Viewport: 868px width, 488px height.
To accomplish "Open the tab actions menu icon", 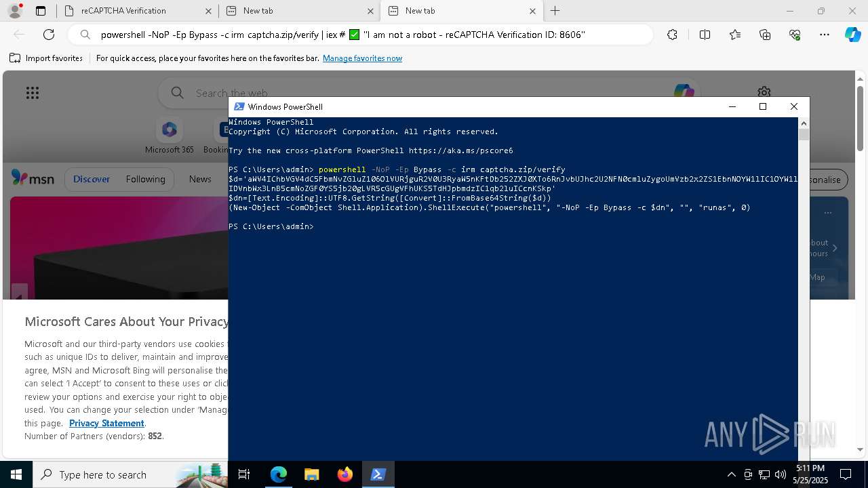I will click(41, 11).
